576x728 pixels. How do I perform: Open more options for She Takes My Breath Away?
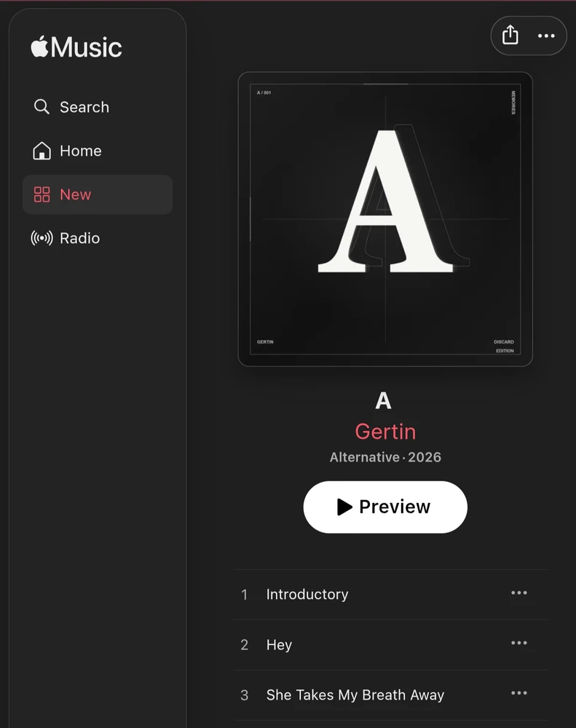coord(519,693)
